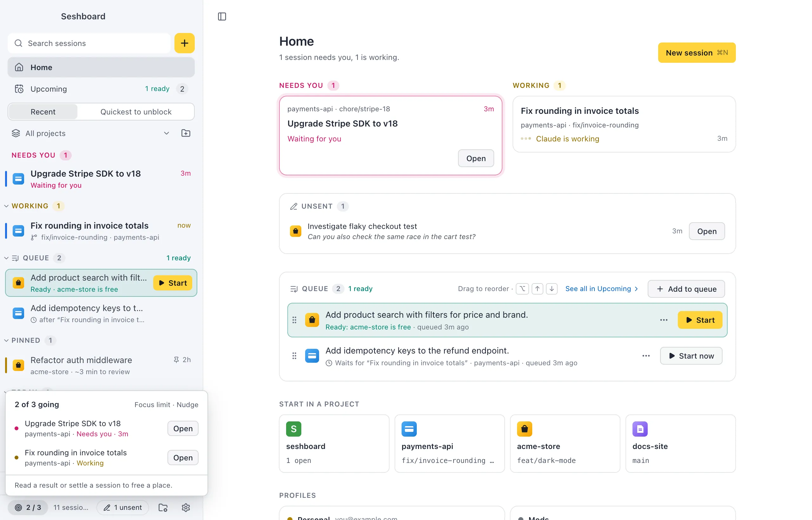
Task: Click the folder settings icon in footer
Action: (163, 507)
